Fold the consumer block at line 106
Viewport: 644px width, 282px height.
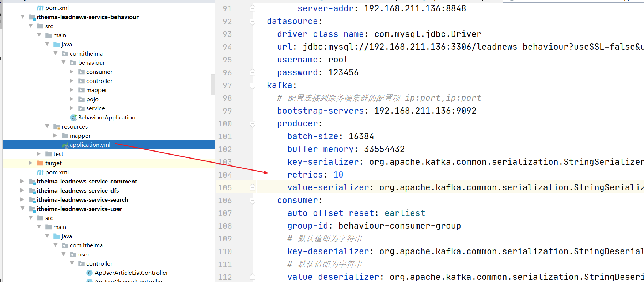tap(253, 200)
